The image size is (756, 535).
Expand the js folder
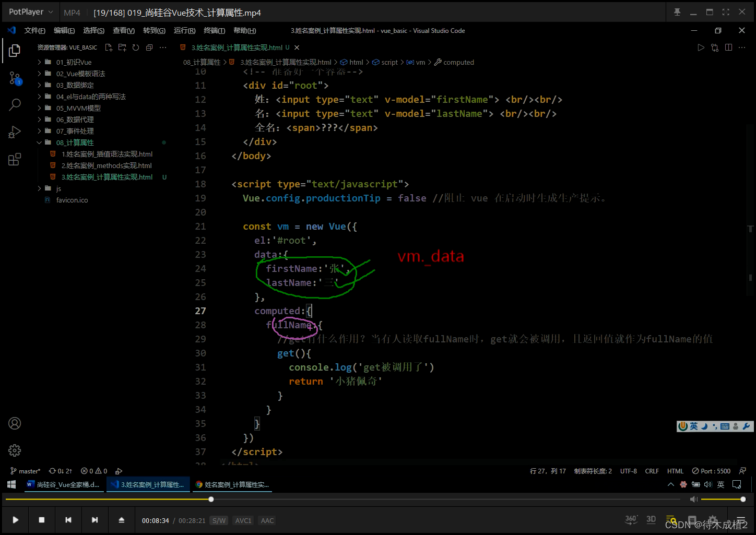pyautogui.click(x=58, y=188)
